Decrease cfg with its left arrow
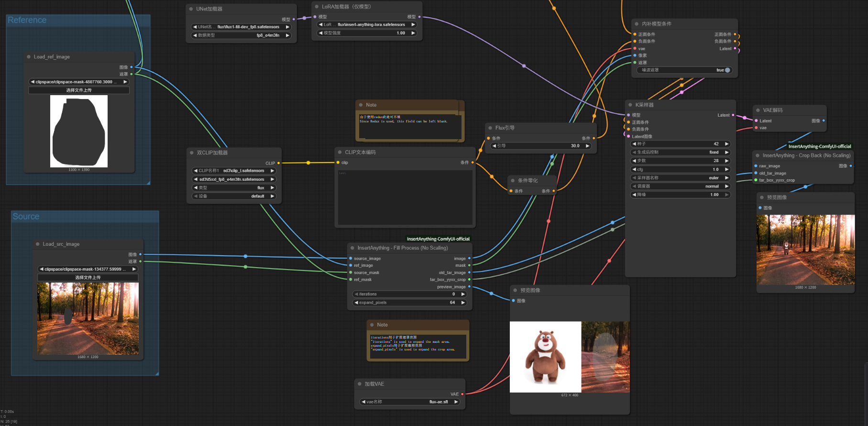The height and width of the screenshot is (426, 868). click(x=634, y=169)
